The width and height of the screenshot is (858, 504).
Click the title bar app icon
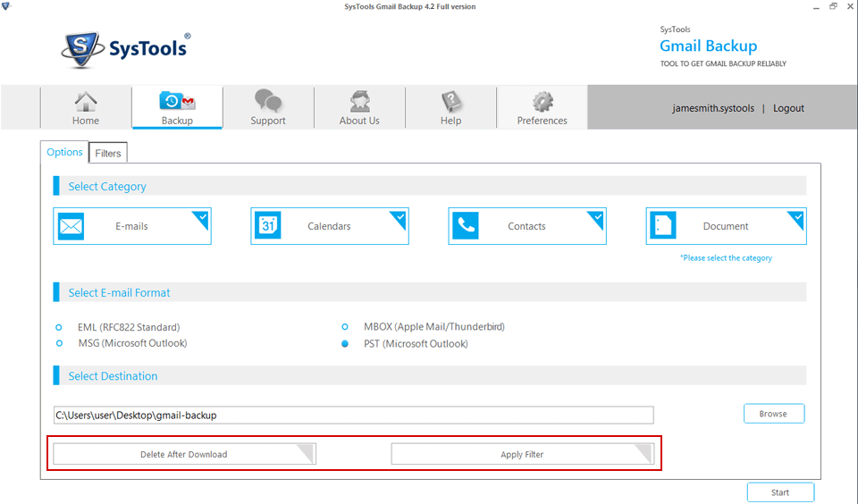pos(6,6)
